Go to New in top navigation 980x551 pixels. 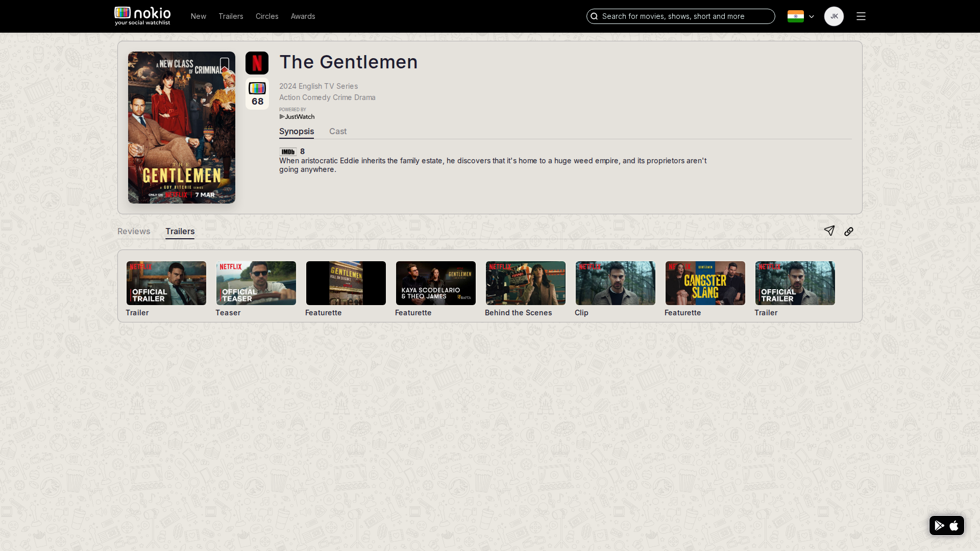(x=199, y=16)
